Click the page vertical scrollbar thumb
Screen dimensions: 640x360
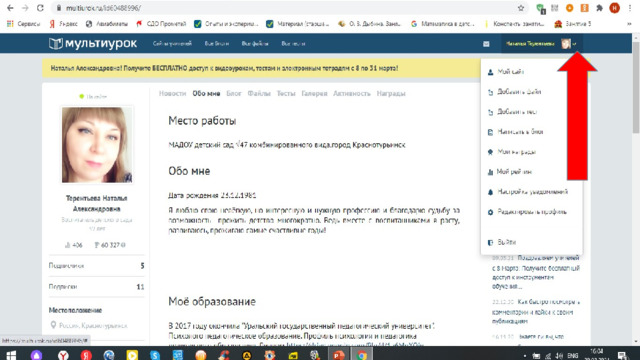coord(636,86)
